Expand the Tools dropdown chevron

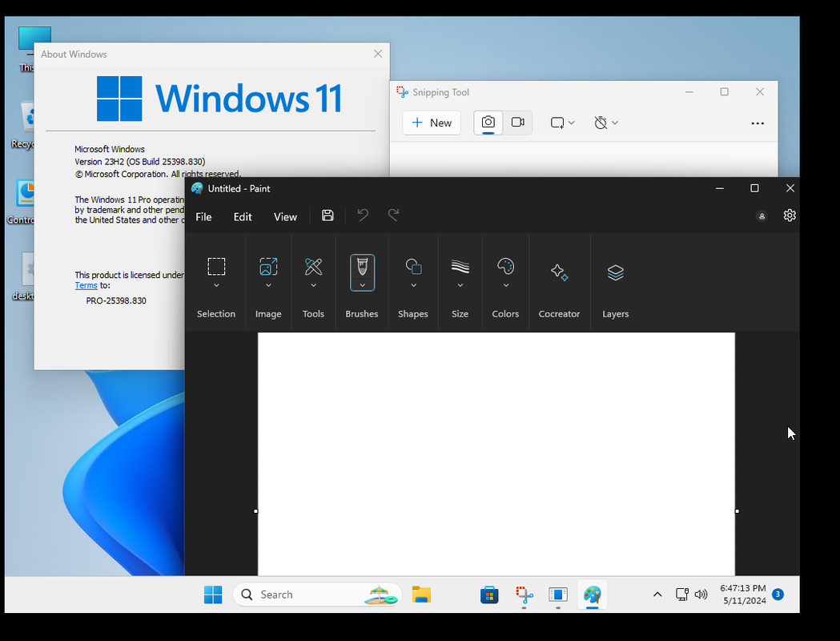(x=313, y=285)
